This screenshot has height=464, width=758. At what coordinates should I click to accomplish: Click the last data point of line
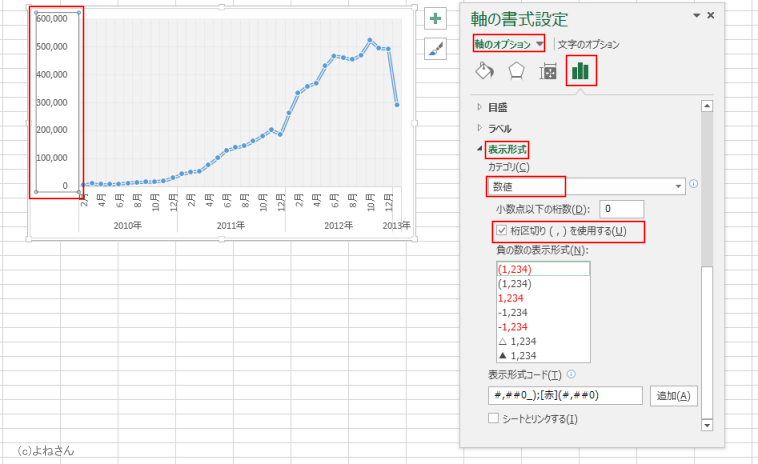pos(397,104)
